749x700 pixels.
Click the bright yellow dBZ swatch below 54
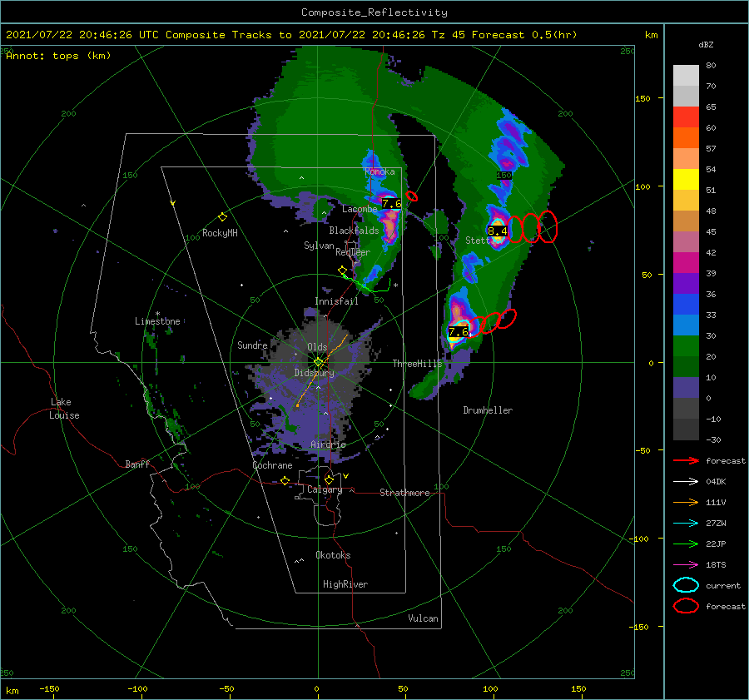pyautogui.click(x=686, y=179)
